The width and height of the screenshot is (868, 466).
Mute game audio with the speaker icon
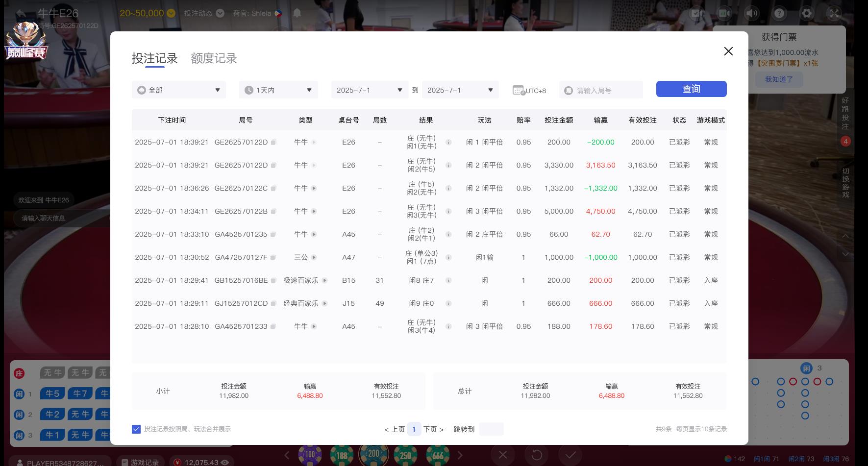[752, 13]
